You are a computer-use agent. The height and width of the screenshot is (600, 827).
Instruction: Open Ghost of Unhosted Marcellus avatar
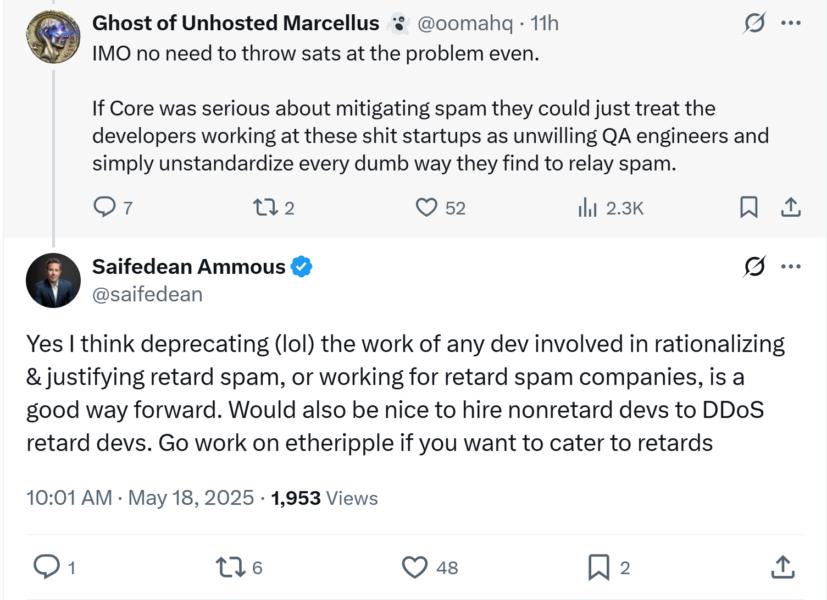click(53, 37)
